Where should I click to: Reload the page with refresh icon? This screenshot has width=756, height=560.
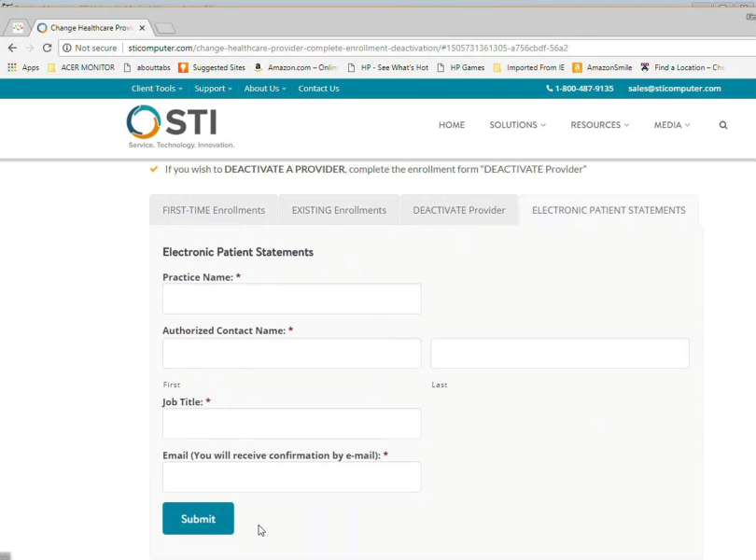pos(47,48)
